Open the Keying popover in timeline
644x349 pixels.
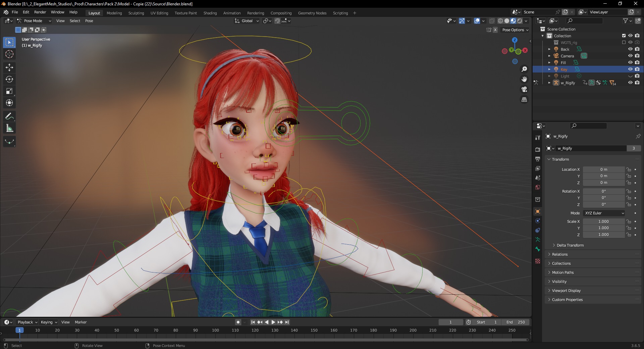pos(49,322)
